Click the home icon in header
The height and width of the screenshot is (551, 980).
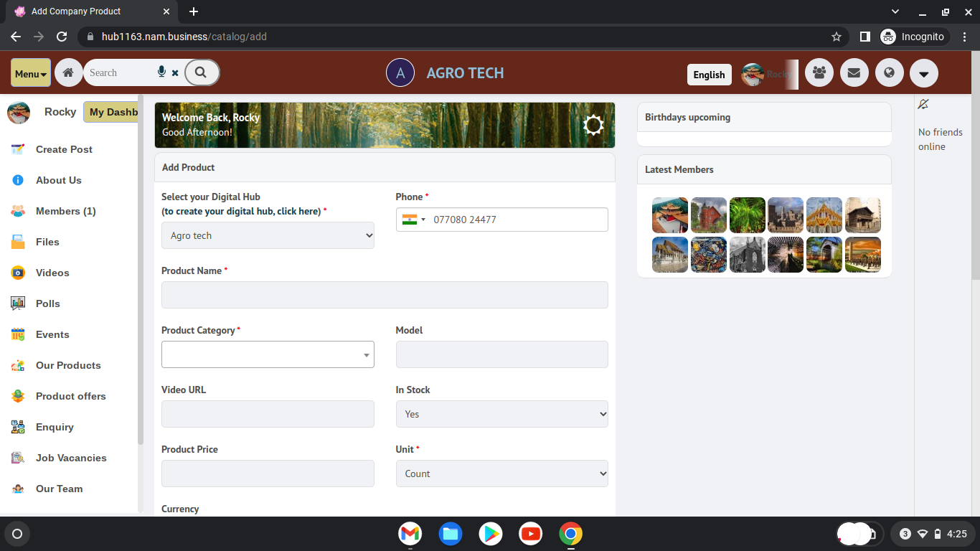[68, 72]
